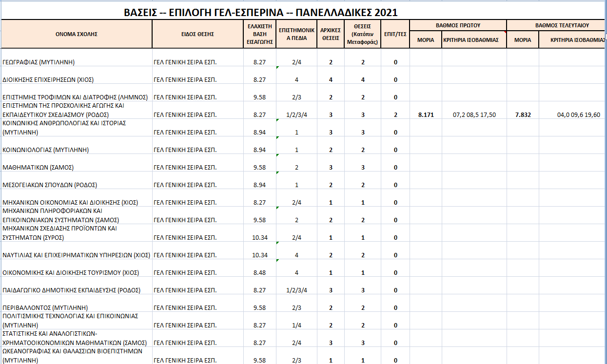Click the ΠΕΡΙΒΑΛΛΟΝΤΟΣ (ΜΥΤΙΛΗΝΗ) cell
Viewport: 607px width, 364px height.
tap(77, 303)
